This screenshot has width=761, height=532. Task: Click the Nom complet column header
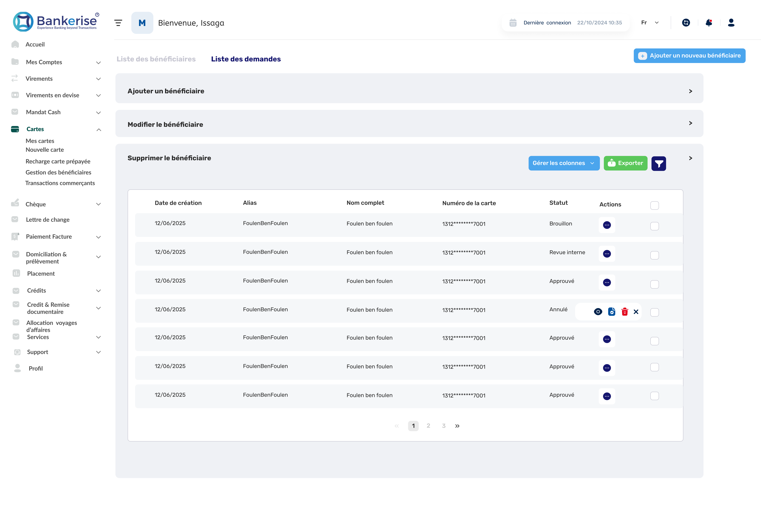(365, 203)
